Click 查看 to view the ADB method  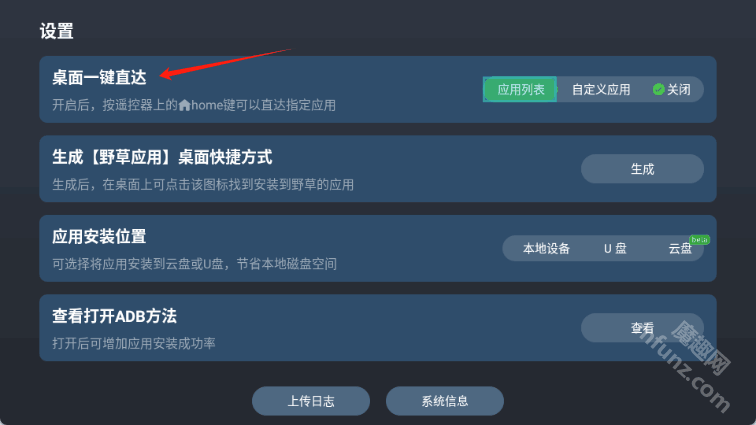pyautogui.click(x=642, y=328)
